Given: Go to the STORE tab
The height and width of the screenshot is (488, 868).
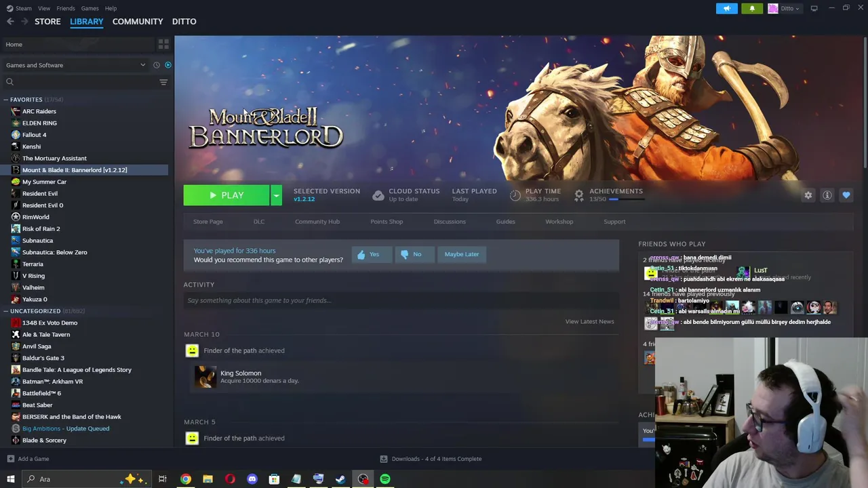Looking at the screenshot, I should point(47,22).
